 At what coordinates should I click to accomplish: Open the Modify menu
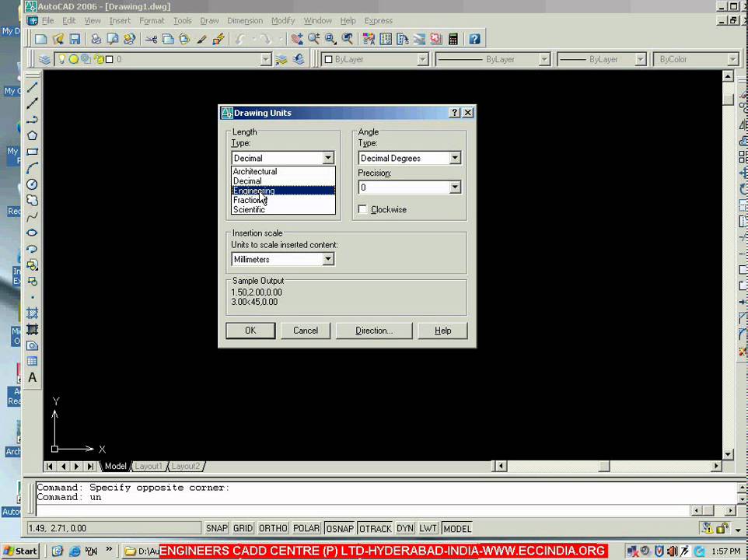point(283,20)
